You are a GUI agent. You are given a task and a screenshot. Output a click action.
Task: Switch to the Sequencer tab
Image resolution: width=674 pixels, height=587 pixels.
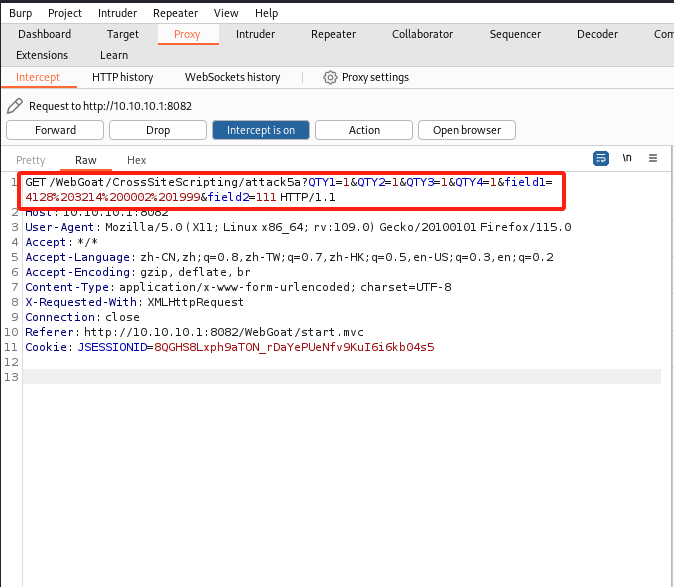tap(515, 34)
